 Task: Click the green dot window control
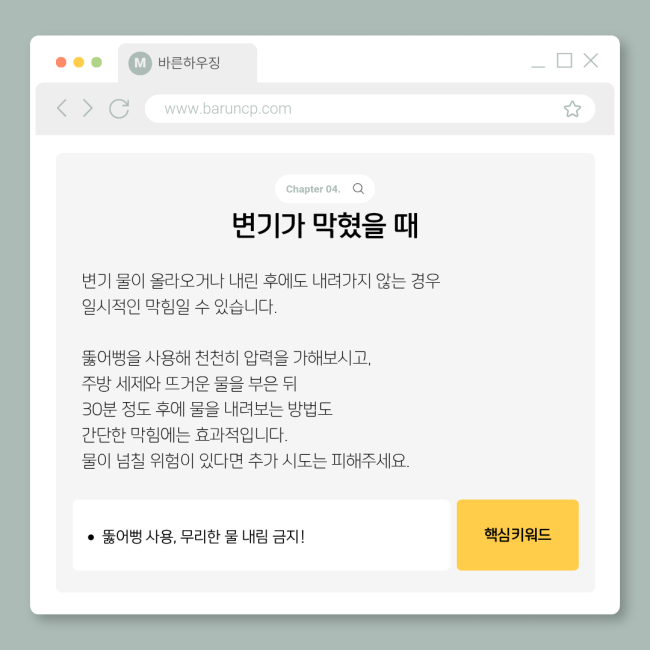(x=97, y=62)
